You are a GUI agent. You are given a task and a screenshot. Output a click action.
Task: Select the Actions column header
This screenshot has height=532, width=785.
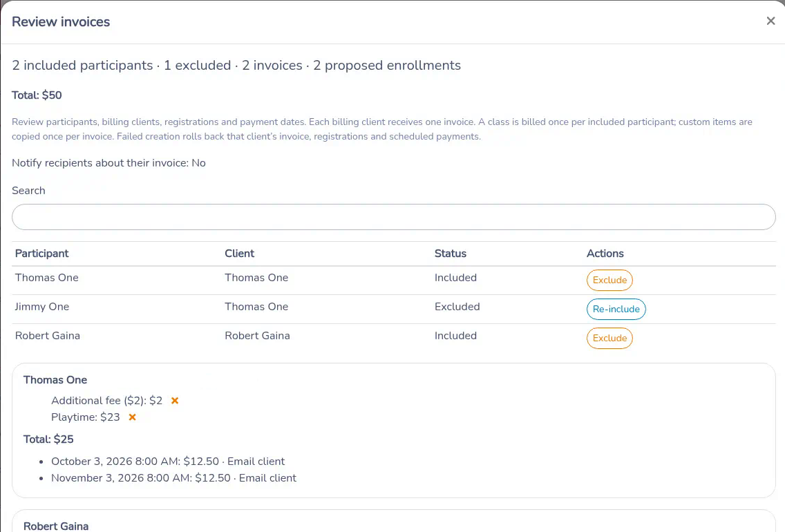[605, 254]
